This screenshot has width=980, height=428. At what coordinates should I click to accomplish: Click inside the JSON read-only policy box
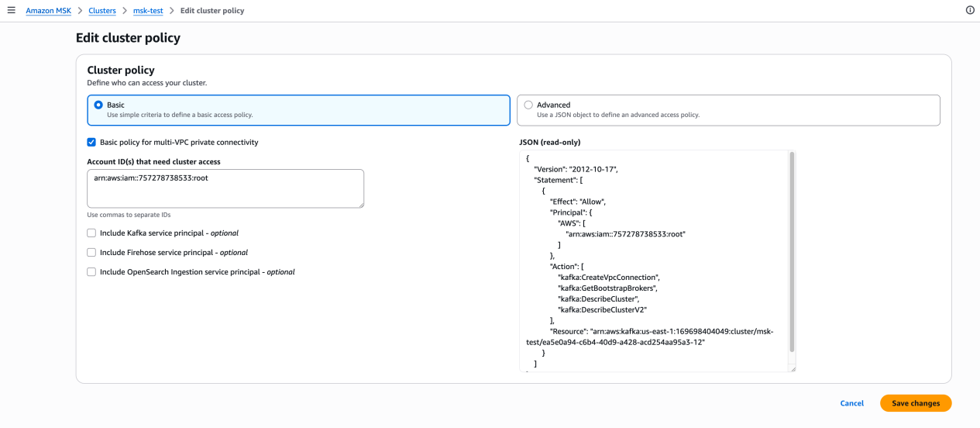click(x=657, y=261)
